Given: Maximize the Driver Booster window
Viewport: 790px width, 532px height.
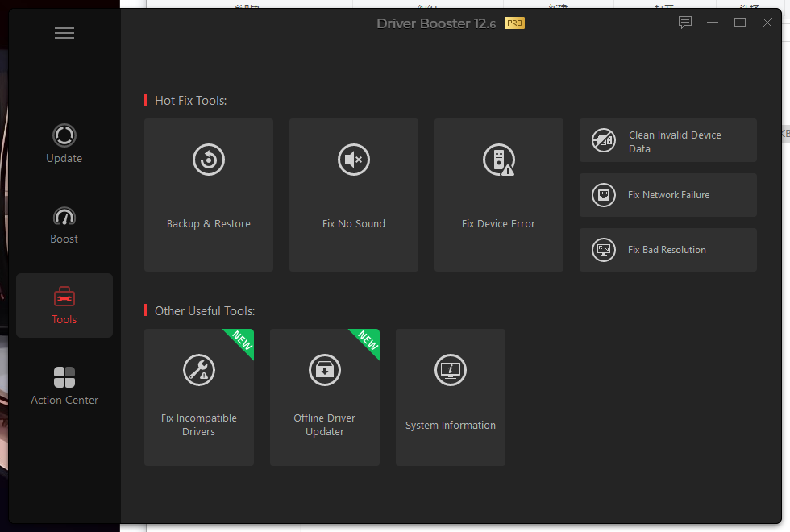Looking at the screenshot, I should point(740,23).
